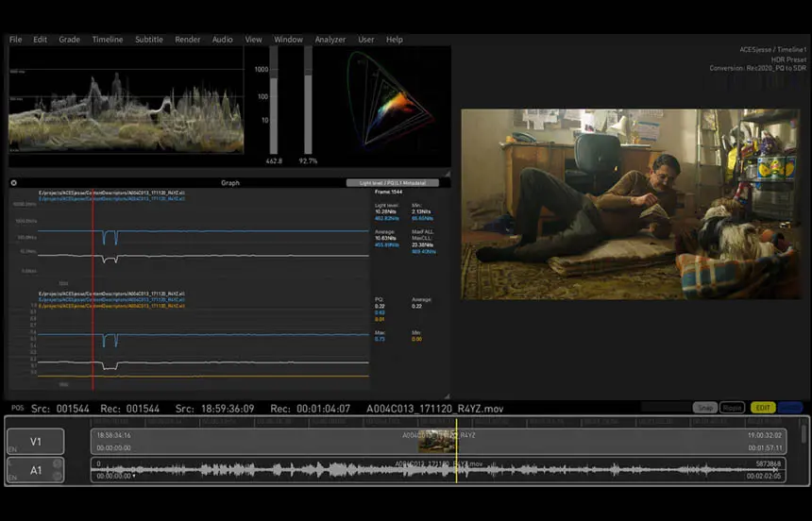The image size is (812, 521).
Task: Toggle the yellow EDIT mode button
Action: coord(763,408)
